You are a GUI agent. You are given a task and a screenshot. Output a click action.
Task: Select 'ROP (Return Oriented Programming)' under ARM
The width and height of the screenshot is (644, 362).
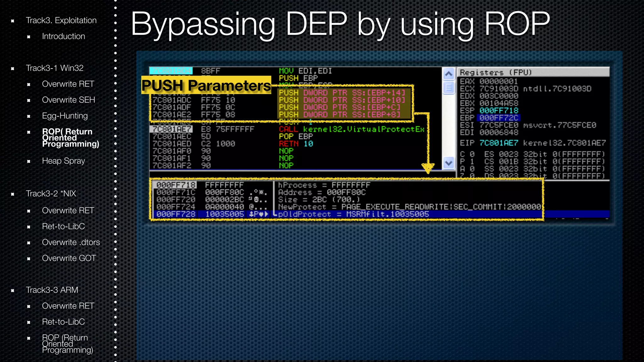coord(68,344)
